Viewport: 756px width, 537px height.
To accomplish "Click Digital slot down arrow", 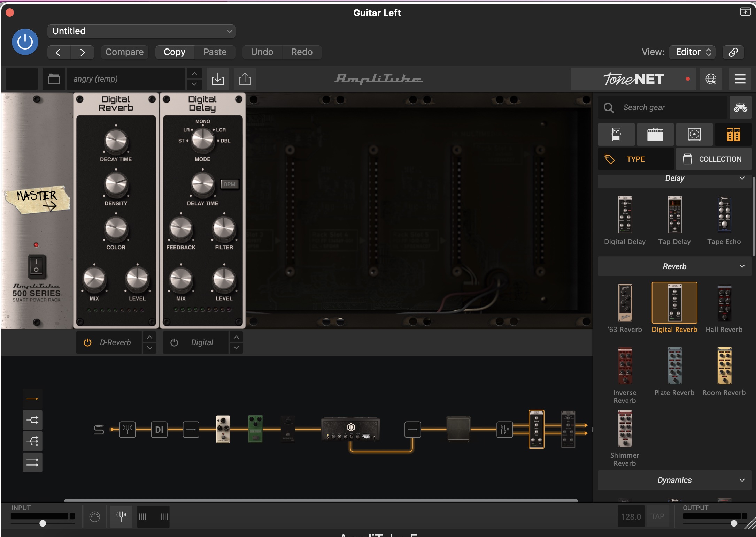I will tap(236, 348).
